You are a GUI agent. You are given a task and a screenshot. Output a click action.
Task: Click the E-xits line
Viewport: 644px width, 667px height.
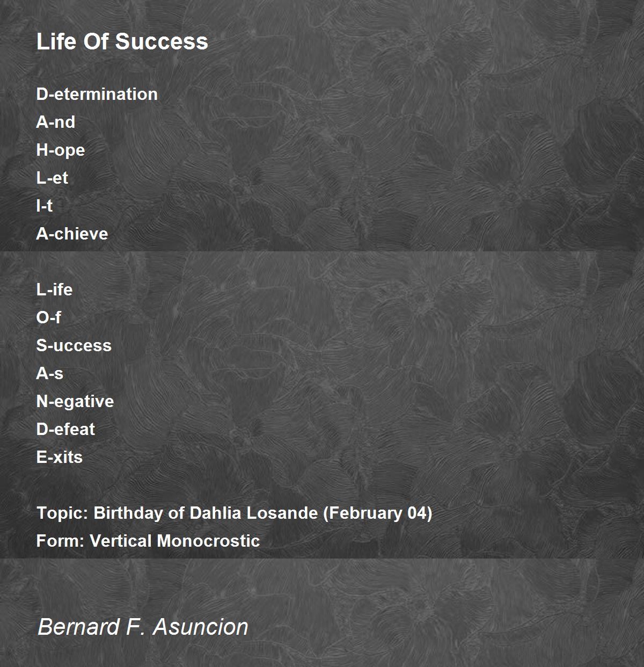coord(60,457)
